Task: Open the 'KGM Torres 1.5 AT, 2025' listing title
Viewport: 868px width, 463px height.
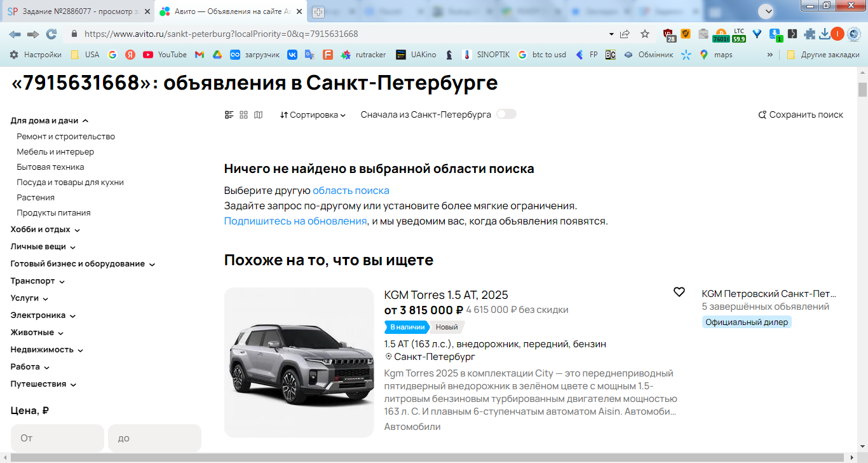Action: point(446,295)
